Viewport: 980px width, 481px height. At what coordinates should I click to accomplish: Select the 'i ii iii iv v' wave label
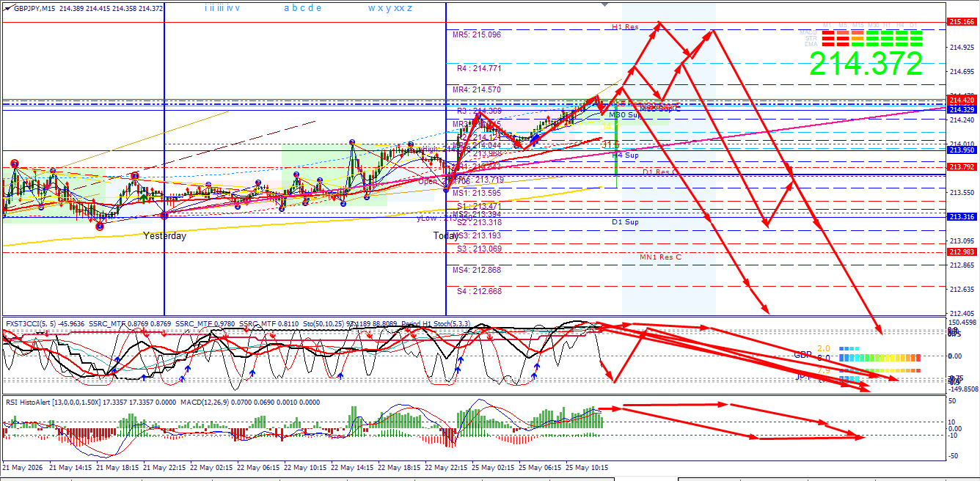(222, 8)
